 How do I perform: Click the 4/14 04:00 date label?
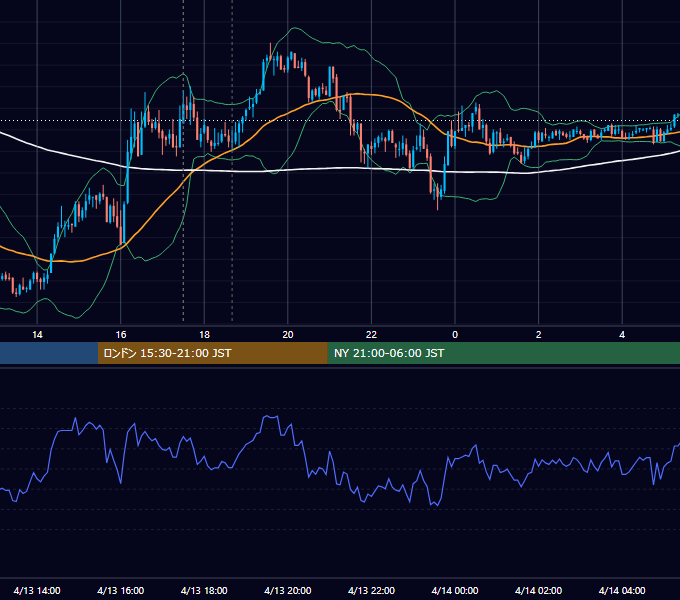click(x=622, y=590)
